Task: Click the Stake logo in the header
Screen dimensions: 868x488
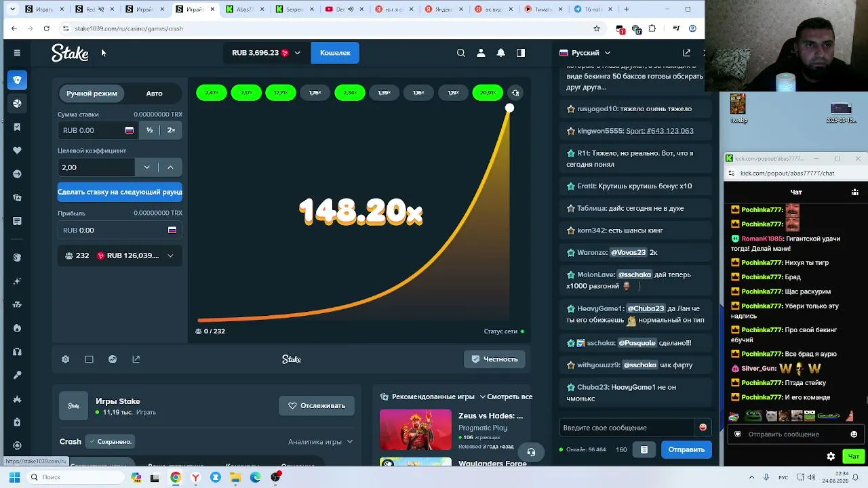Action: tap(70, 53)
